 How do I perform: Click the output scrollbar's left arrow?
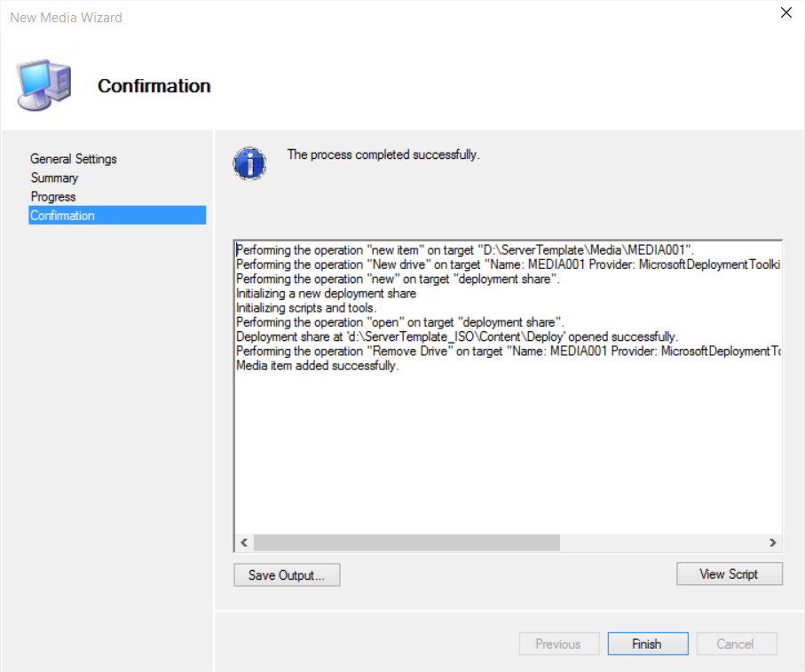pyautogui.click(x=244, y=542)
